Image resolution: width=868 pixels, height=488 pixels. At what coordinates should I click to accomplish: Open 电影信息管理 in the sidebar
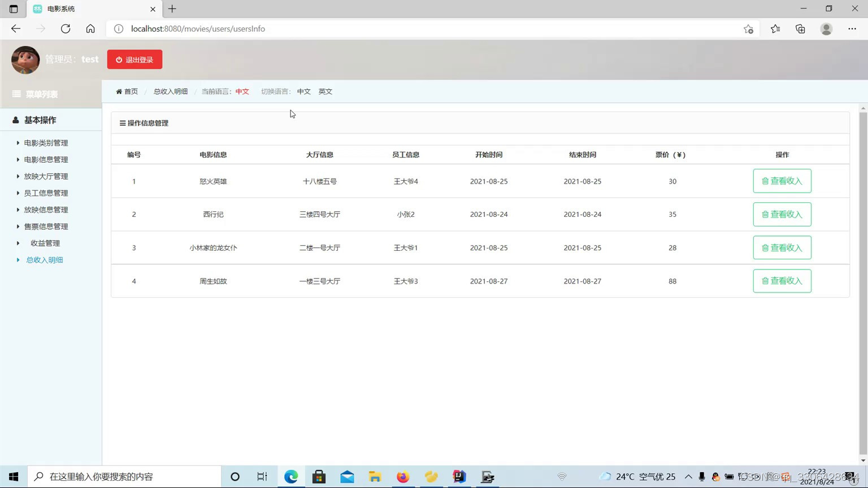(x=46, y=160)
